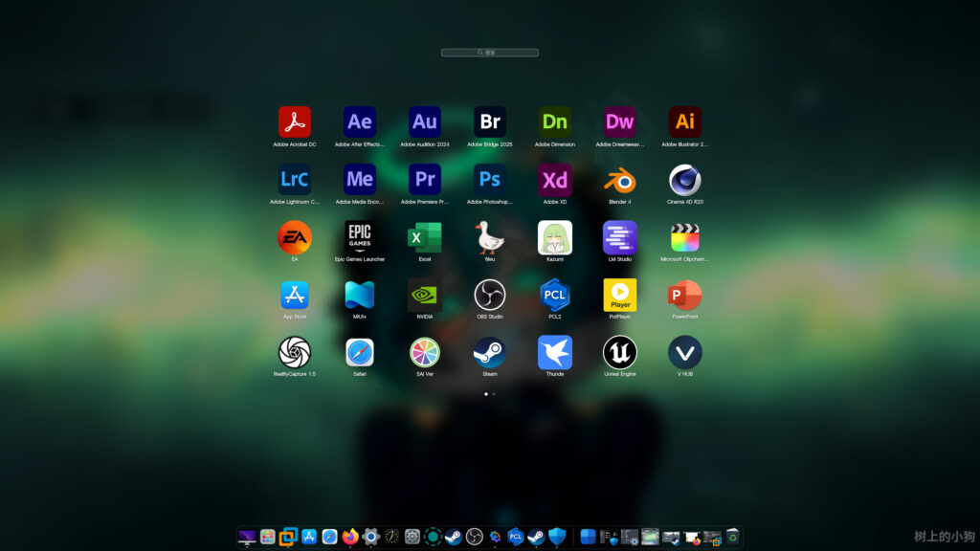Image resolution: width=980 pixels, height=551 pixels.
Task: Open App Store from the app grid
Action: point(295,295)
